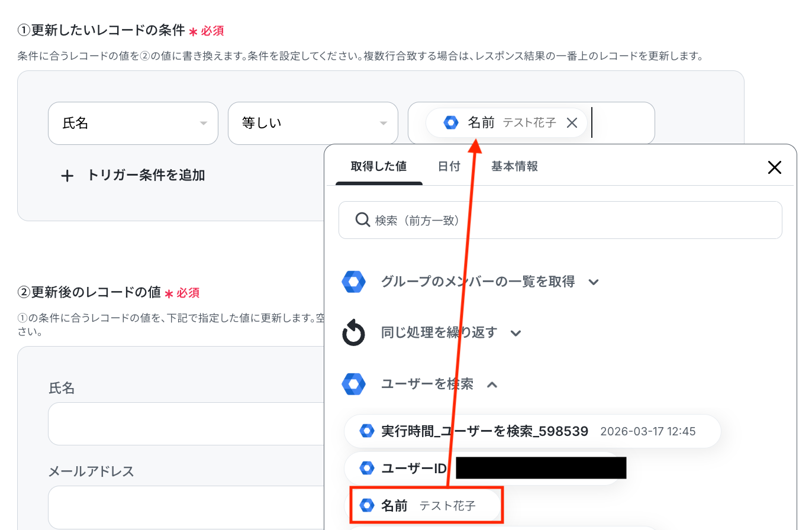Click the plus icon beside トリガー条件を追加
The image size is (812, 530).
pyautogui.click(x=67, y=176)
